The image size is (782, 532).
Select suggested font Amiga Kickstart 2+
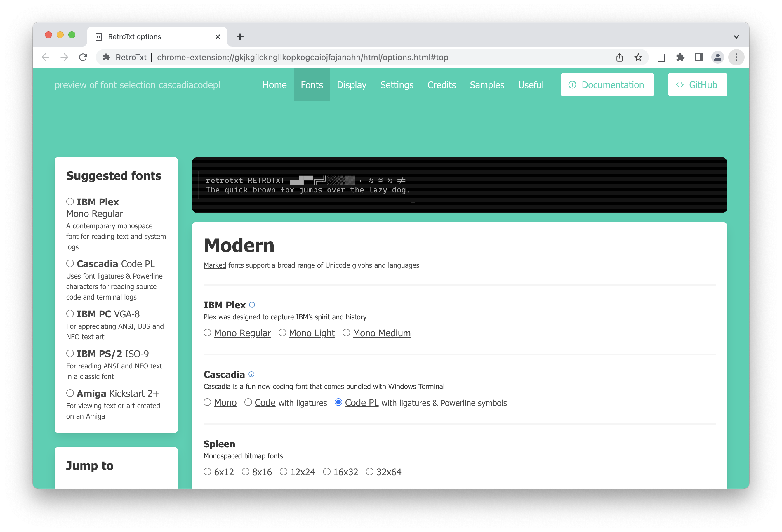click(x=70, y=393)
